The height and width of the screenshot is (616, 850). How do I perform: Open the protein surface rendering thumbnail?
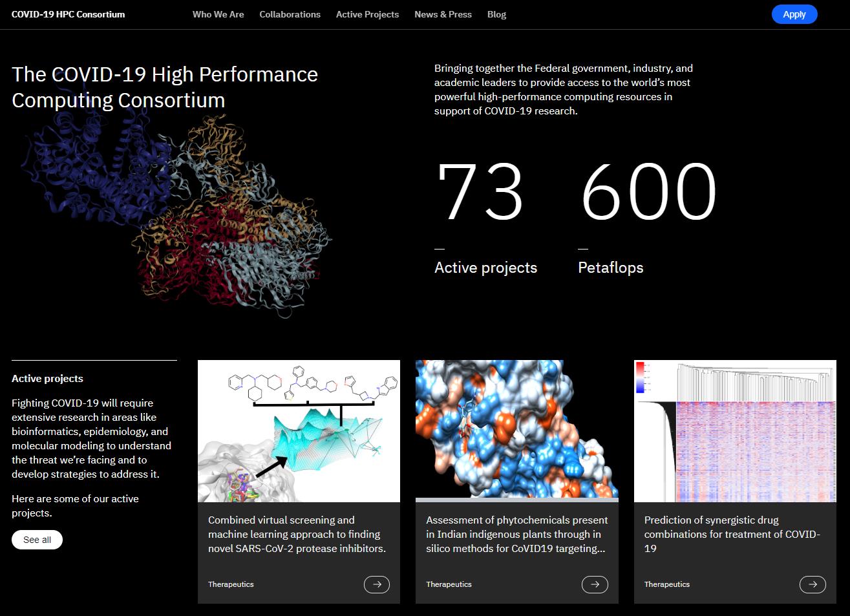point(516,431)
